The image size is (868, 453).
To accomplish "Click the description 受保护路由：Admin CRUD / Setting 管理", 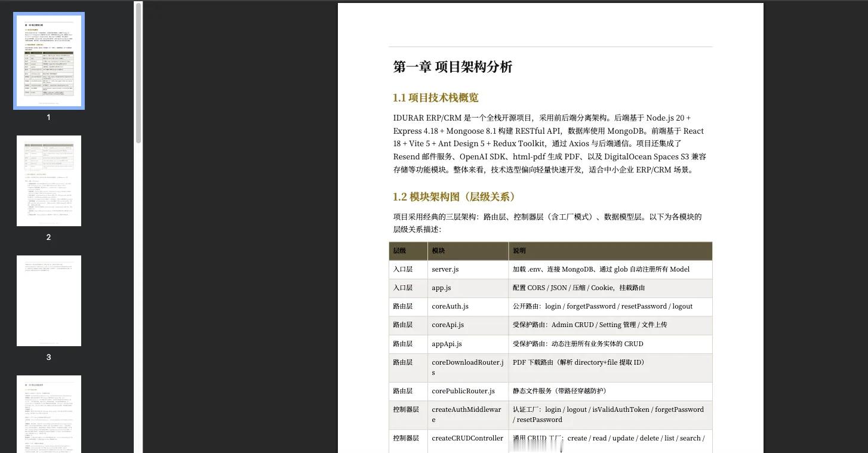I will tap(590, 325).
